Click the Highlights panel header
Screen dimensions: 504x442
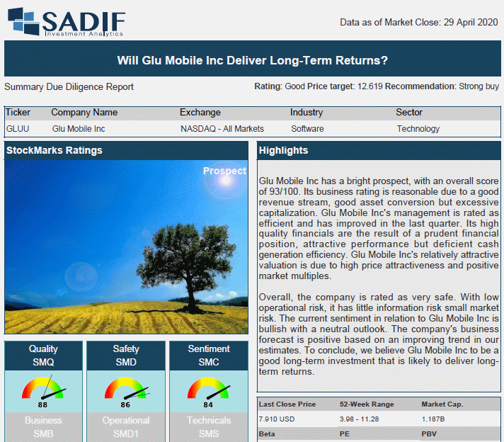pyautogui.click(x=379, y=151)
